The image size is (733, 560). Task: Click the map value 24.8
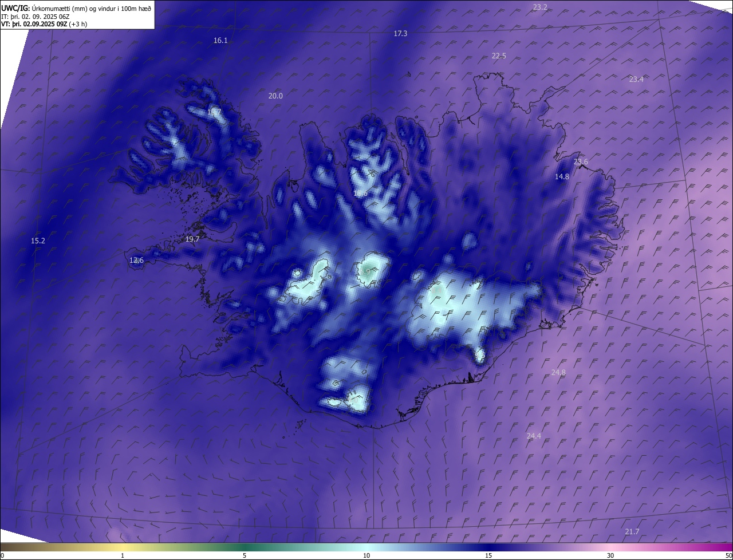click(558, 372)
